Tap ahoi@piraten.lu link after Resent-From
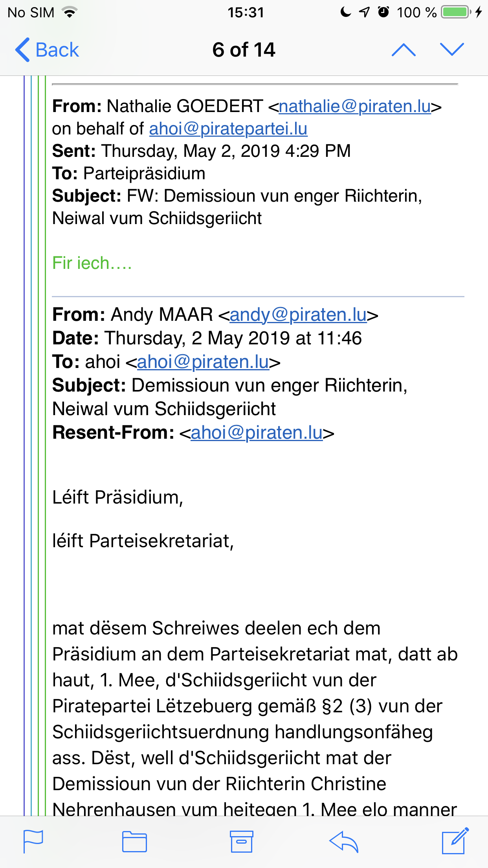Screen dimensions: 488x868 [x=257, y=433]
